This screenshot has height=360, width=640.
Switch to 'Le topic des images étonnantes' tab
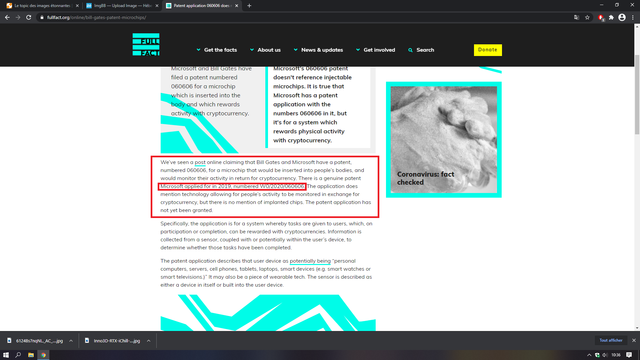click(x=42, y=6)
